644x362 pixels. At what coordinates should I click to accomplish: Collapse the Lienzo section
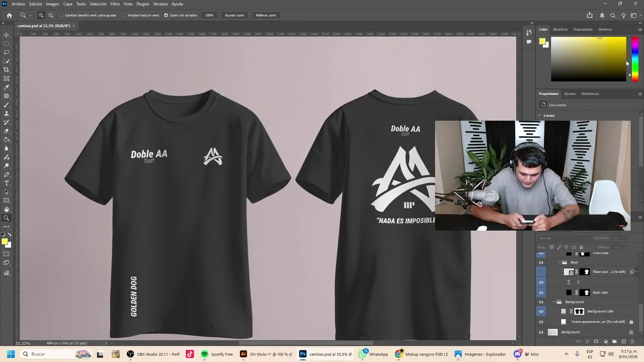pos(540,115)
